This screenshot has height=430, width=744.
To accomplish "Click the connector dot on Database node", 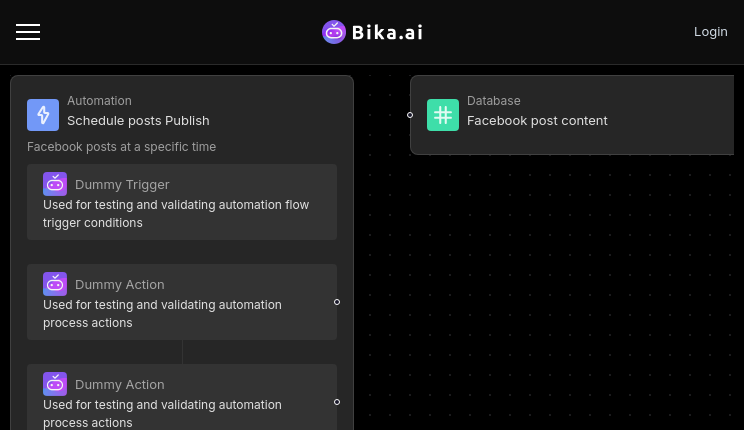I will (x=410, y=115).
